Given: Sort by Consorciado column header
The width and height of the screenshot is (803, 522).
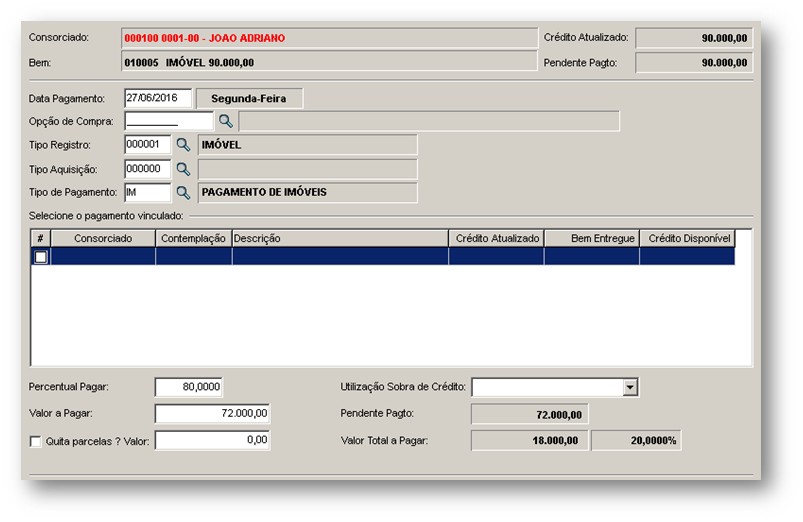Looking at the screenshot, I should point(103,238).
